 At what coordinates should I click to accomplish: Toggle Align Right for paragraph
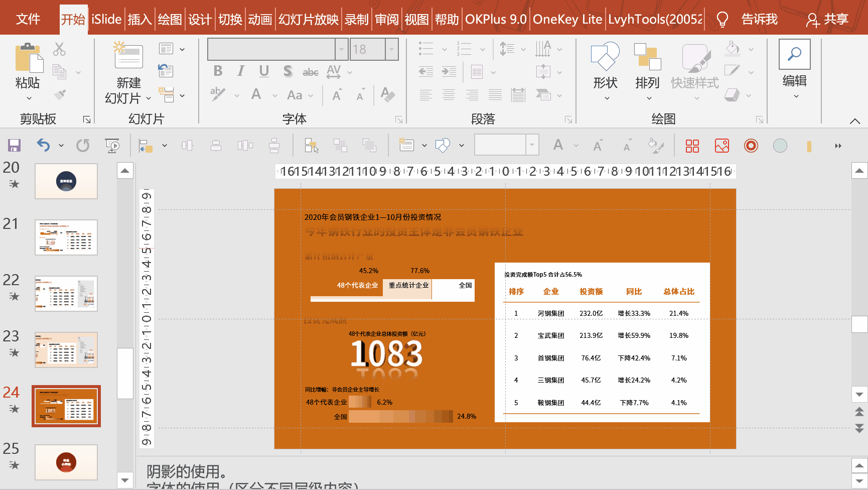coord(472,94)
